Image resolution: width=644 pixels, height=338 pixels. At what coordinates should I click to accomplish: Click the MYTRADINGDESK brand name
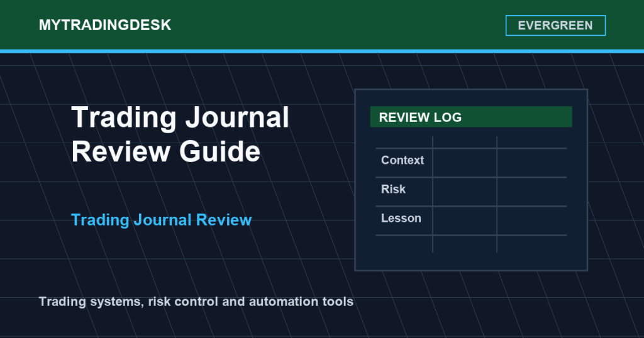pyautogui.click(x=105, y=25)
